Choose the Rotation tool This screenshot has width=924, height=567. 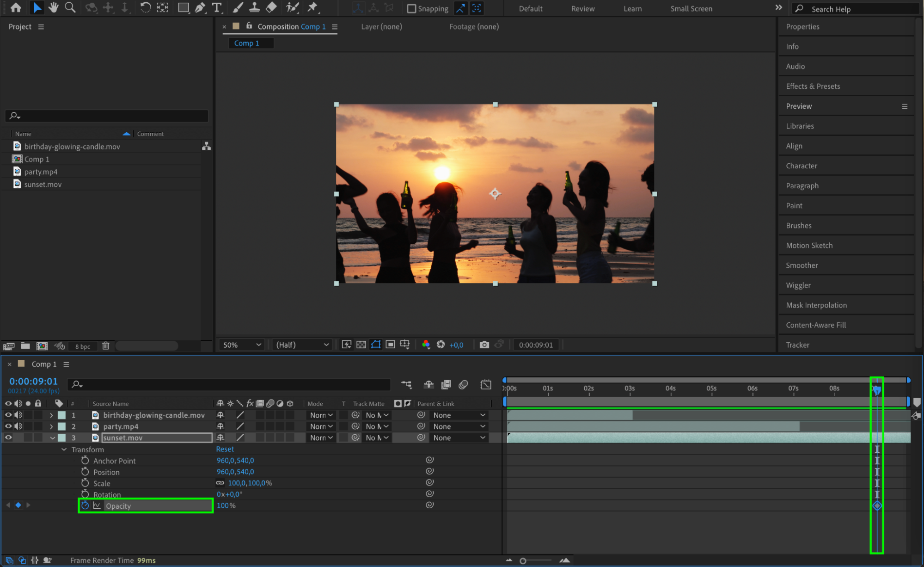click(145, 7)
